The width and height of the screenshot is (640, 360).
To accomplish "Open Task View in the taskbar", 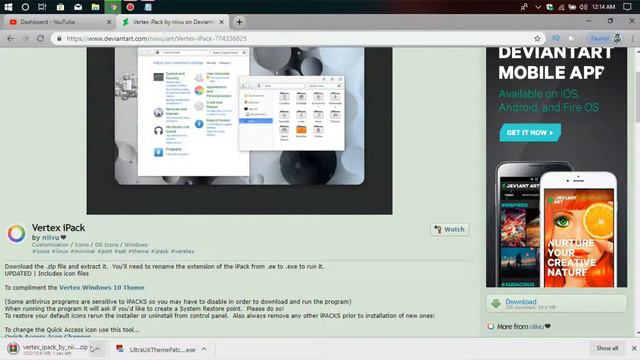I will pyautogui.click(x=42, y=7).
